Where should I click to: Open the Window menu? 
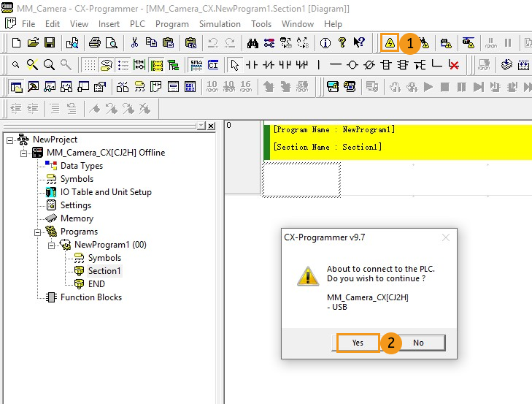298,24
